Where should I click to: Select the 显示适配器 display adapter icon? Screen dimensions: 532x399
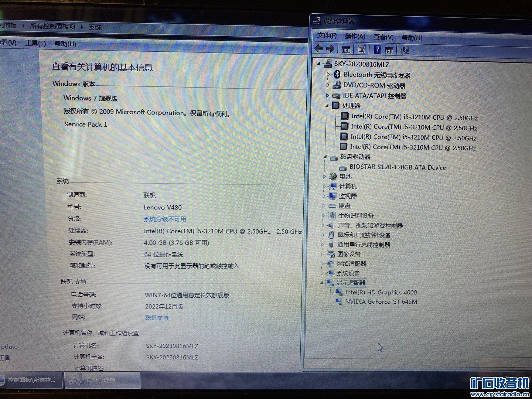coord(330,283)
